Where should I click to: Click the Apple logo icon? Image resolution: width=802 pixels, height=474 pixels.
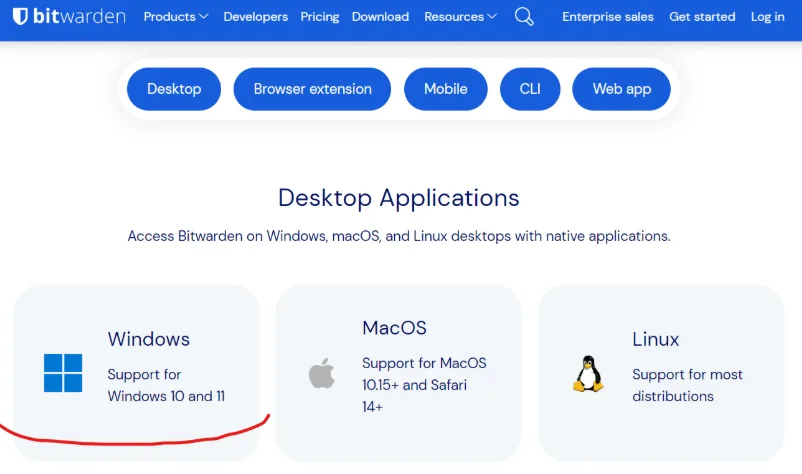321,373
